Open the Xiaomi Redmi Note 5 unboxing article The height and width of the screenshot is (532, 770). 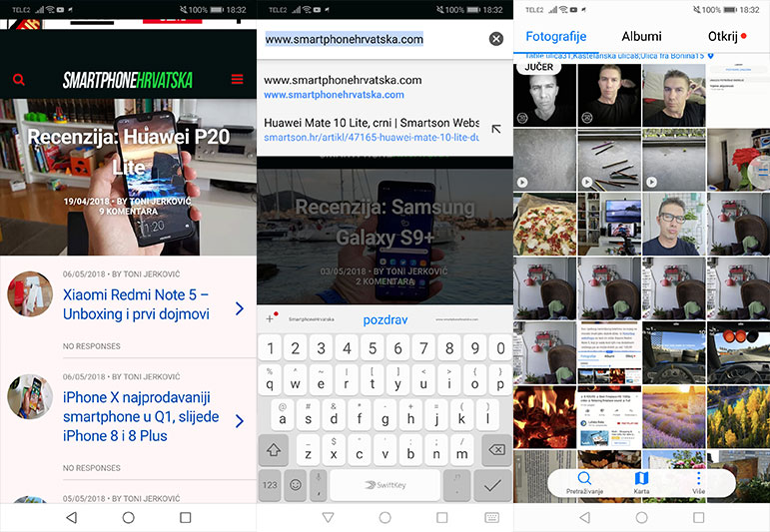[x=136, y=304]
